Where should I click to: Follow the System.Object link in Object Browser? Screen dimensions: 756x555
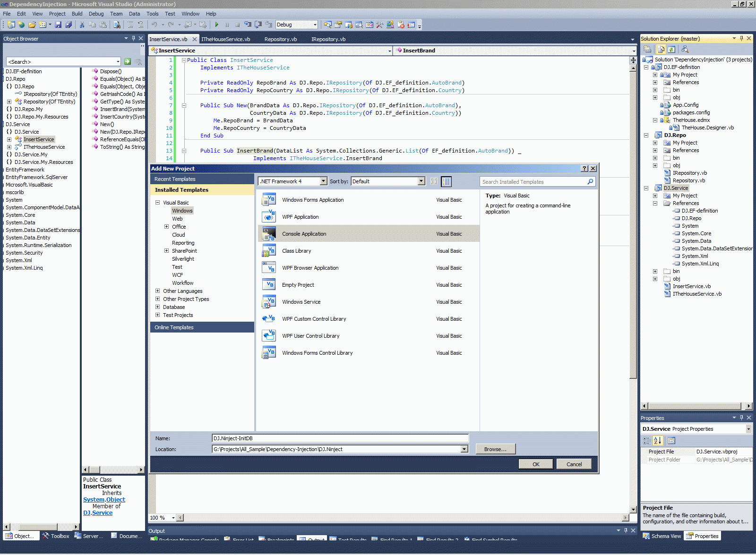pos(104,500)
